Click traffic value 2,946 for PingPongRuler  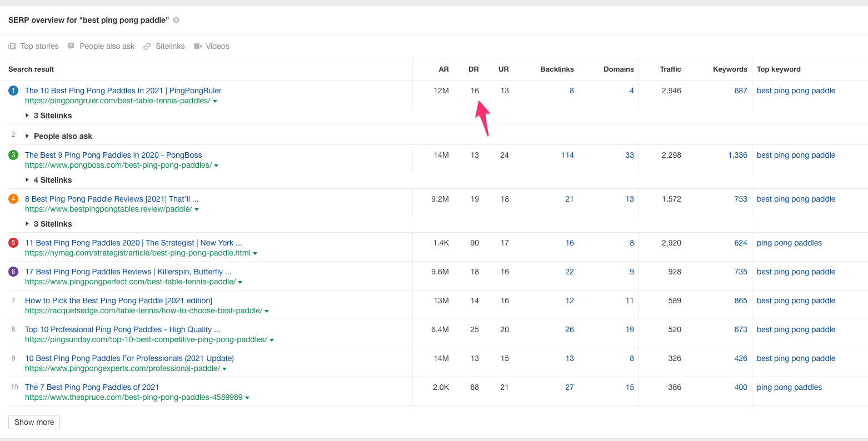point(671,91)
